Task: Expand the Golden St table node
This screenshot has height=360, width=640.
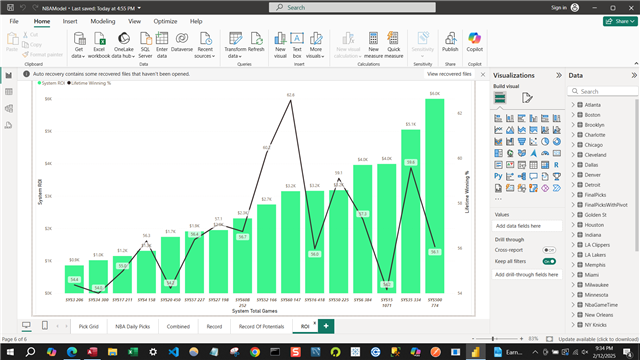Action: click(x=573, y=215)
